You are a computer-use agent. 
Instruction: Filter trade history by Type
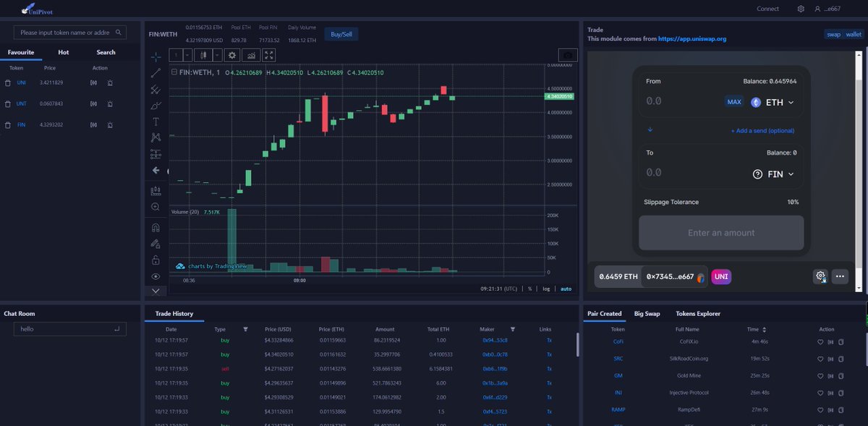point(245,329)
